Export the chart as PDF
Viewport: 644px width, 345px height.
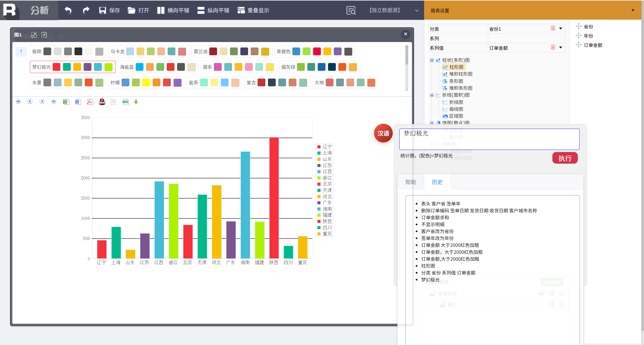coord(90,102)
